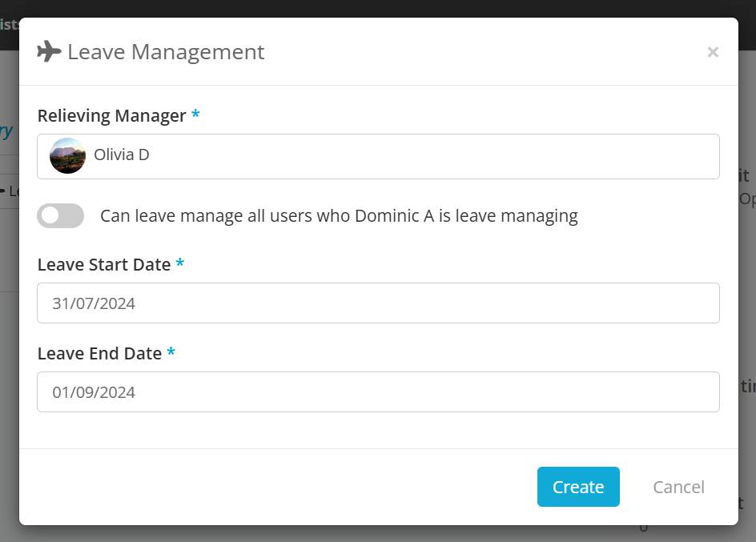
Task: Click the dark top bar item ending in ists
Action: click(9, 25)
